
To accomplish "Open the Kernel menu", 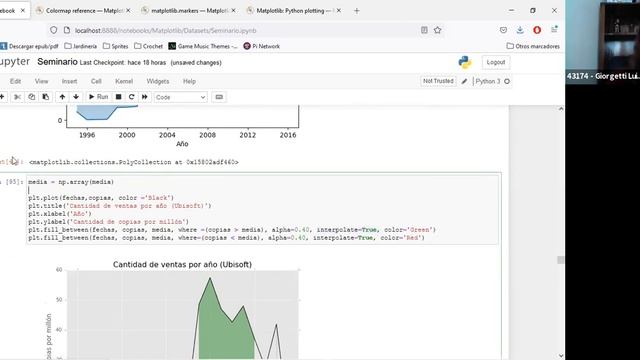I will coord(124,81).
